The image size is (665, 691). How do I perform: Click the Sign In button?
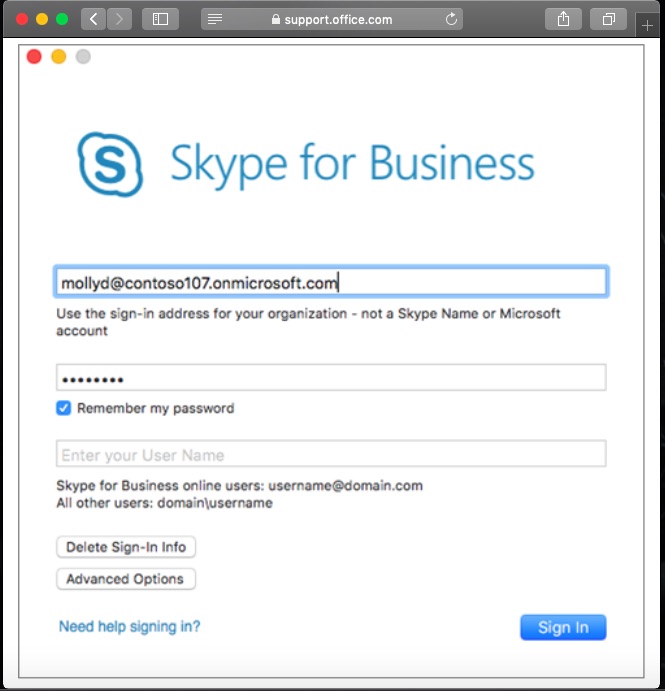[x=563, y=627]
